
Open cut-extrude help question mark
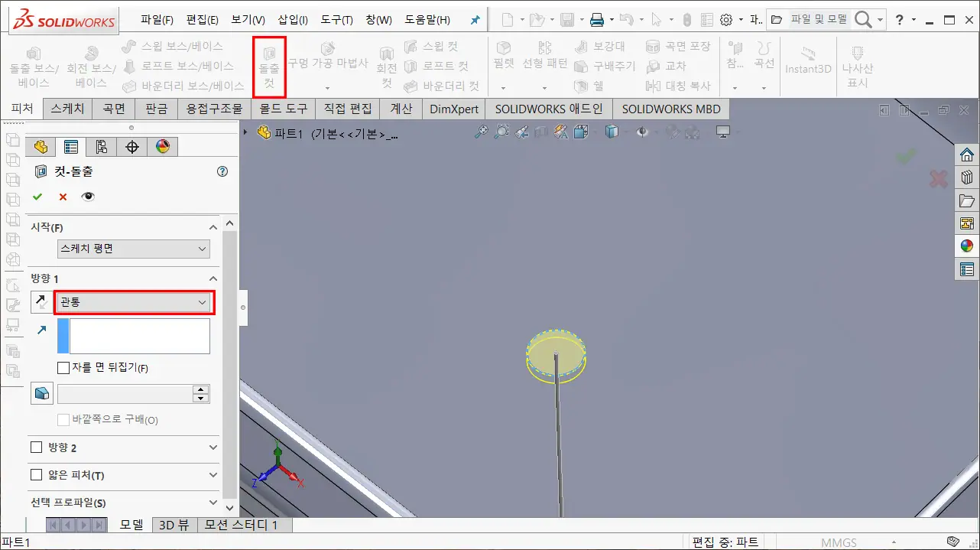point(222,171)
